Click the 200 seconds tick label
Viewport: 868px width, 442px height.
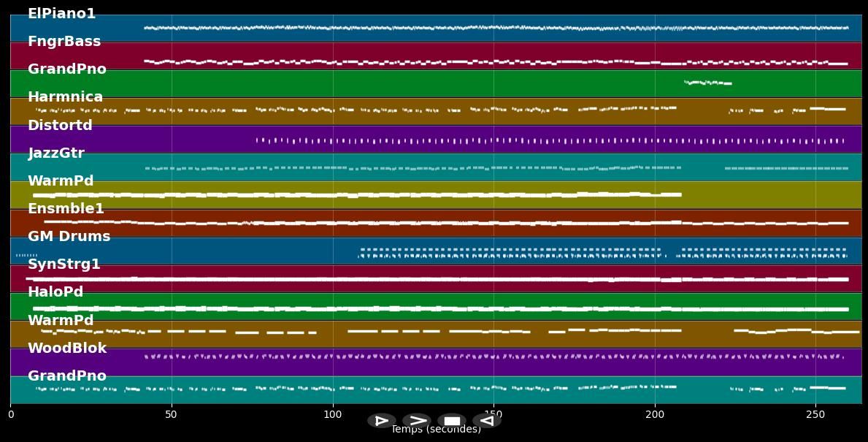[x=655, y=415]
